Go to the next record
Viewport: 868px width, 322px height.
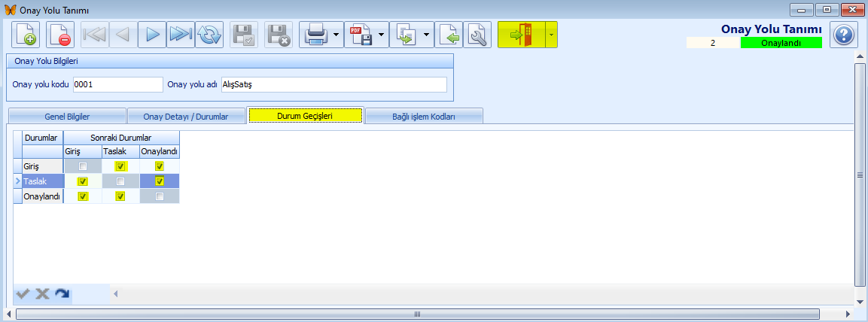click(152, 35)
